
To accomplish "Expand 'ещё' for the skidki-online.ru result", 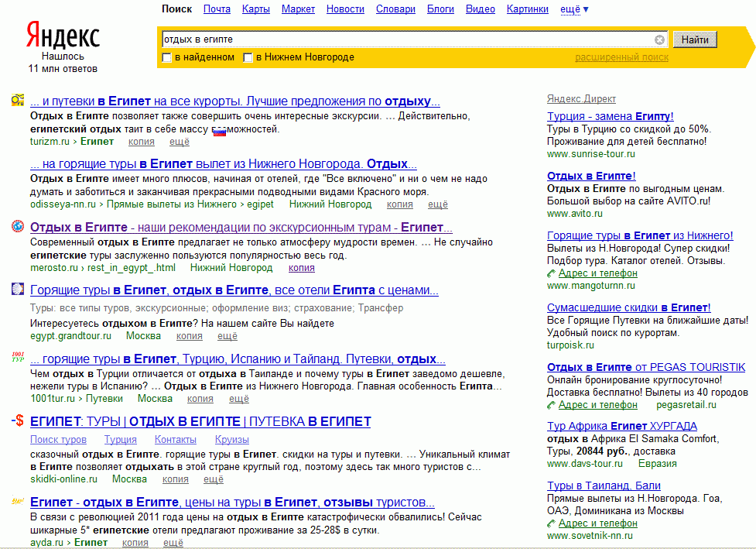I will pyautogui.click(x=213, y=479).
